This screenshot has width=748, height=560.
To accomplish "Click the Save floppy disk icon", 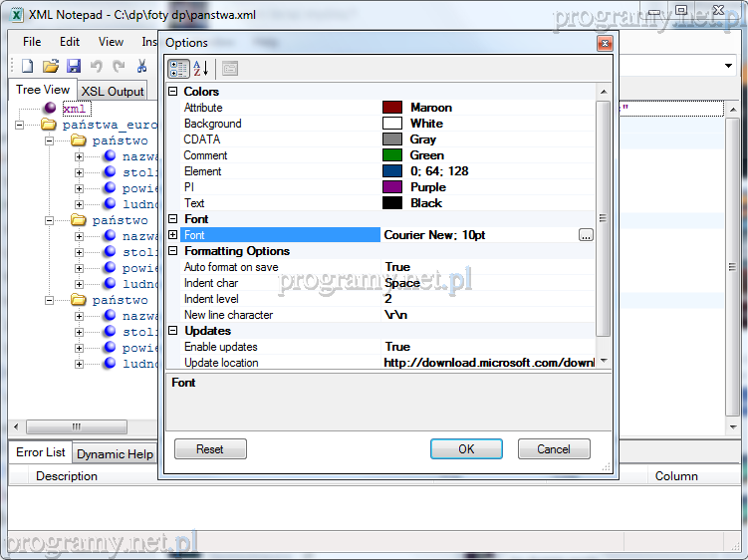I will tap(73, 66).
